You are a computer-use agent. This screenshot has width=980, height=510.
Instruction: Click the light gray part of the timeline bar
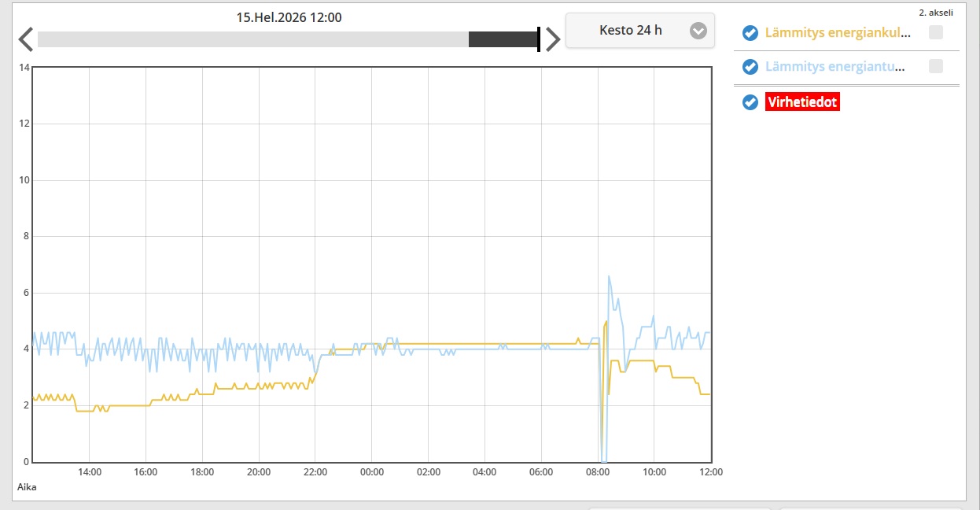(x=252, y=39)
